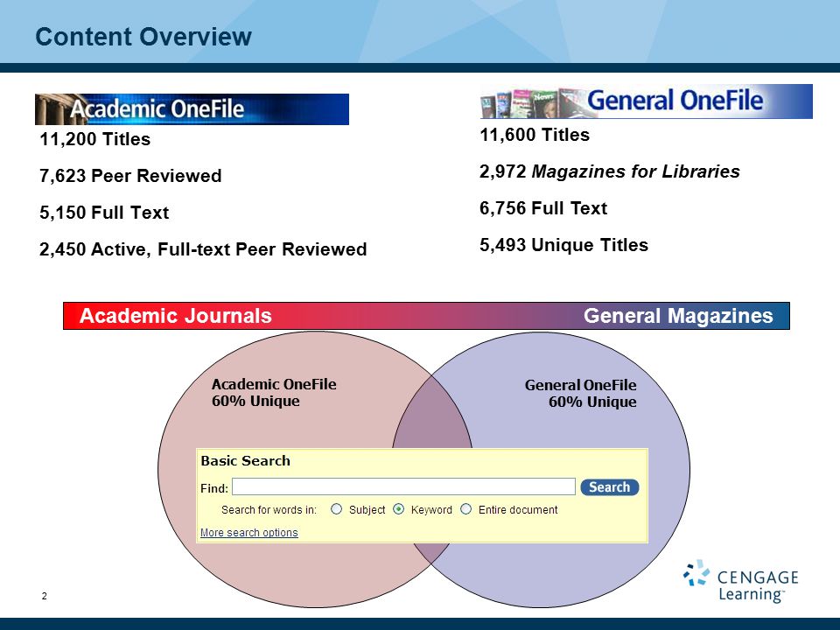The height and width of the screenshot is (630, 840).
Task: Click the 5,150 Full Text line
Action: click(104, 213)
